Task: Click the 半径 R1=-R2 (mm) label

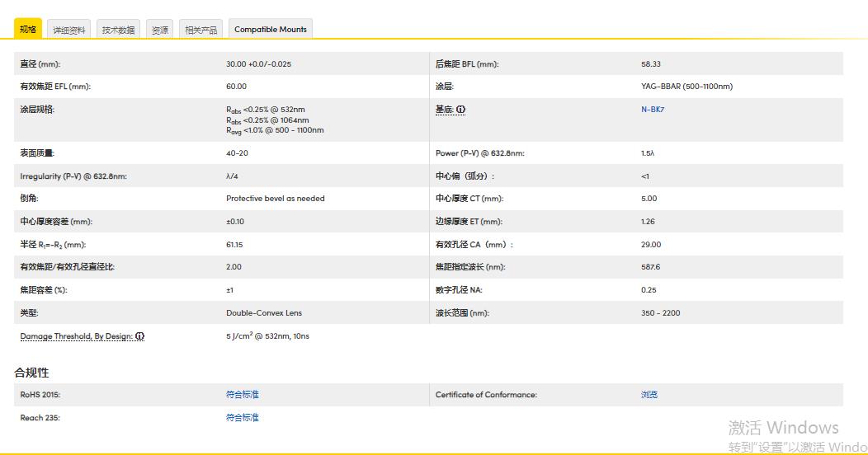Action: click(x=53, y=244)
